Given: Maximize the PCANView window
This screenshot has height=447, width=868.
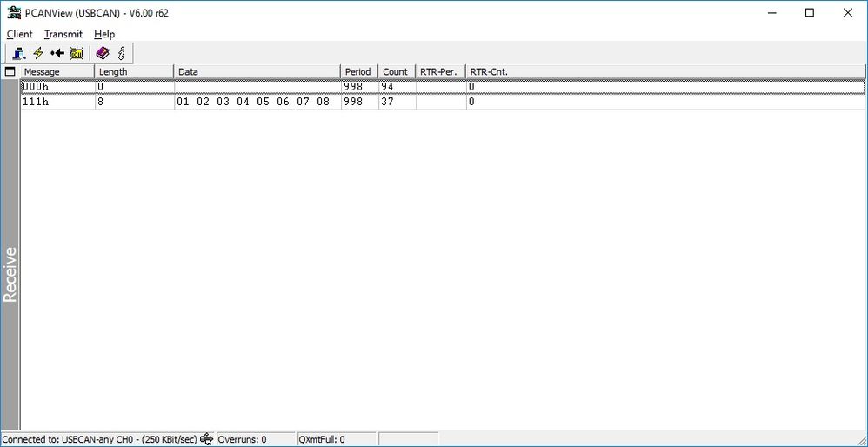Looking at the screenshot, I should (810, 13).
